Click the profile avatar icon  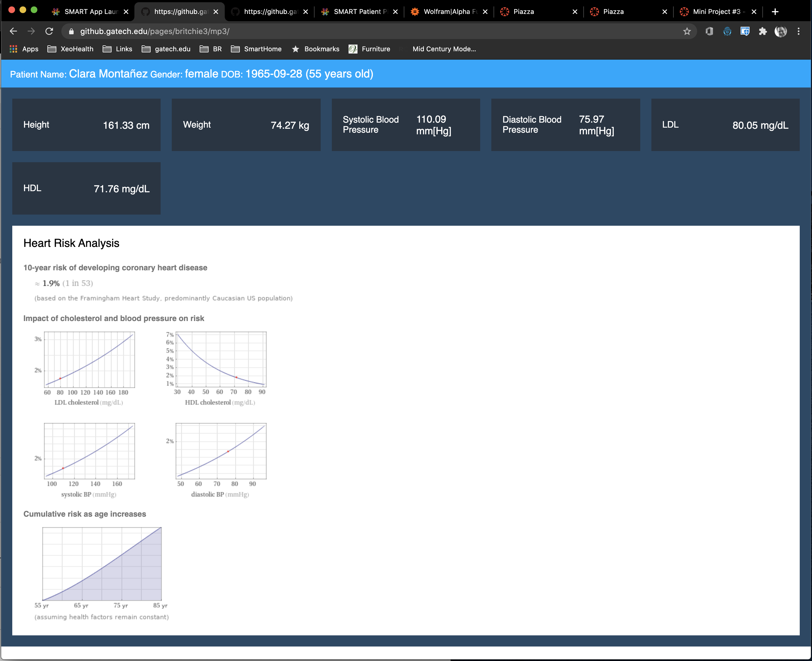click(x=780, y=31)
